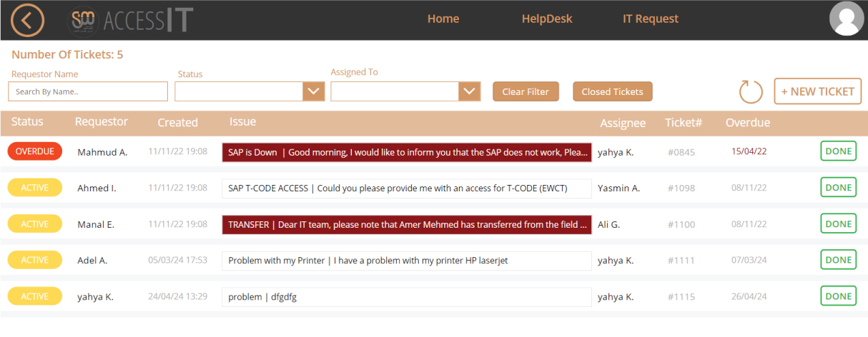
Task: Mark ticket #1111 as DONE
Action: (838, 260)
